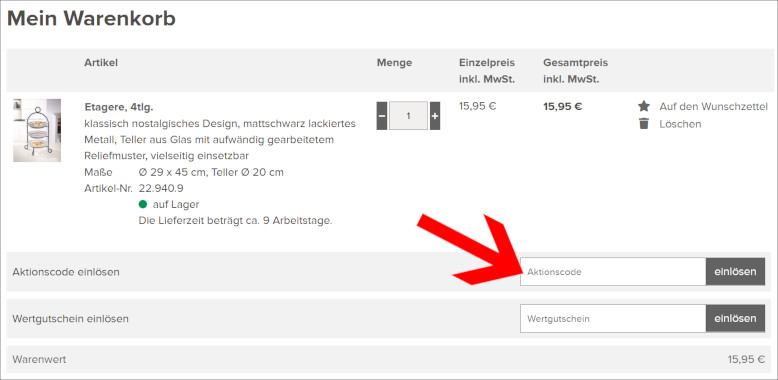The image size is (778, 380).
Task: Increase quantity with plus button
Action: [x=435, y=116]
